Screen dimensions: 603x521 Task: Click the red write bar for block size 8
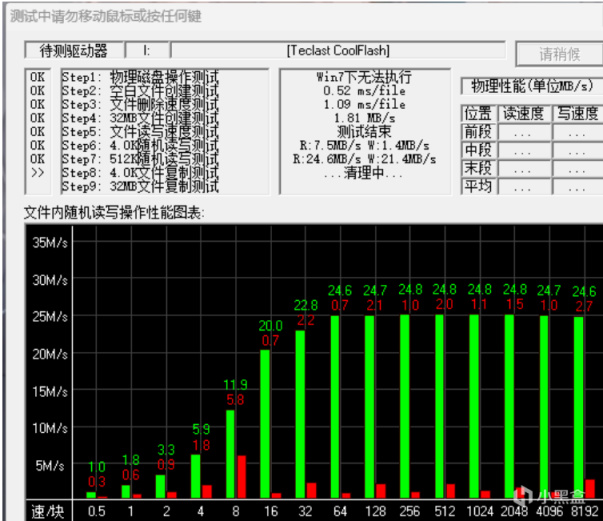(242, 477)
